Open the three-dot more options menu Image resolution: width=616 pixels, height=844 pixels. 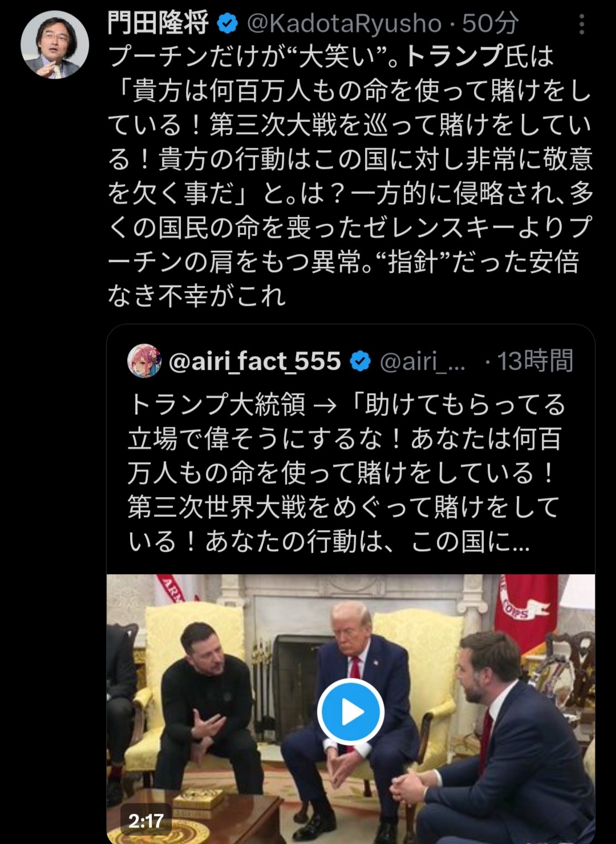tap(581, 24)
